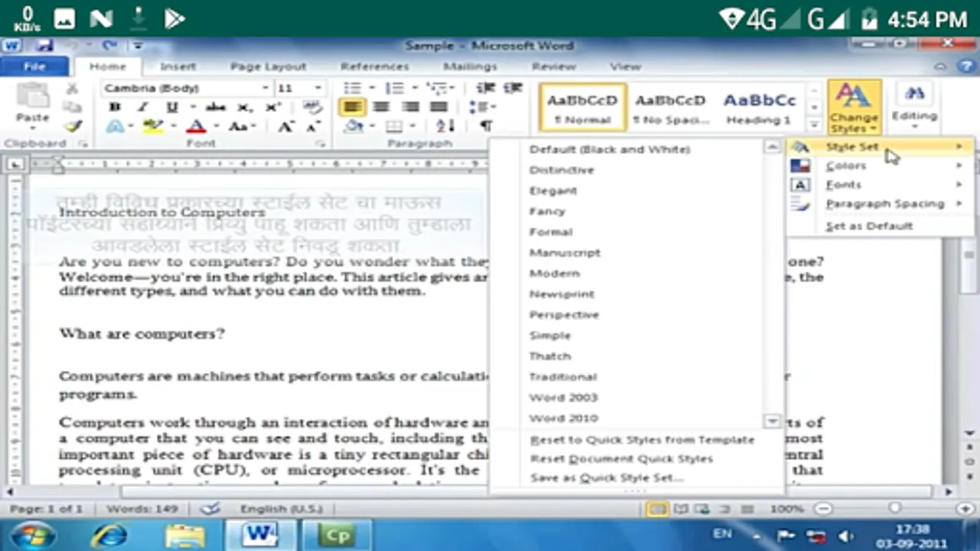Toggle Superscript formatting
The width and height of the screenshot is (980, 551).
pos(273,107)
